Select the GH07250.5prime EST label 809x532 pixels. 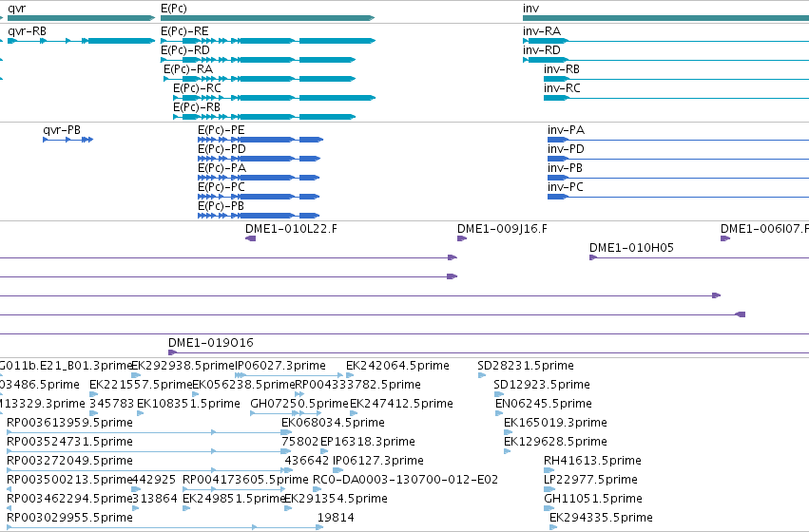pos(299,404)
